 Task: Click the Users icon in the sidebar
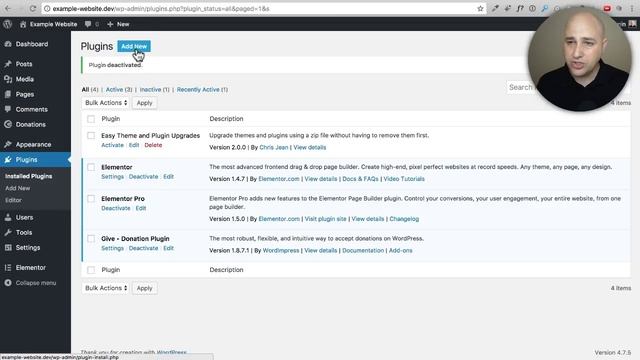[x=8, y=218]
